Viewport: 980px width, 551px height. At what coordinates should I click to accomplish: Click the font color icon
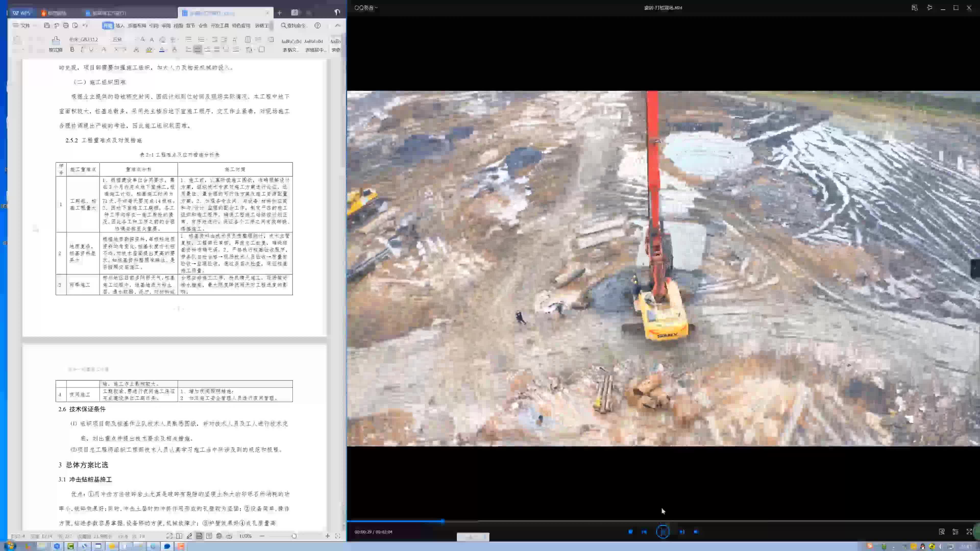[162, 49]
